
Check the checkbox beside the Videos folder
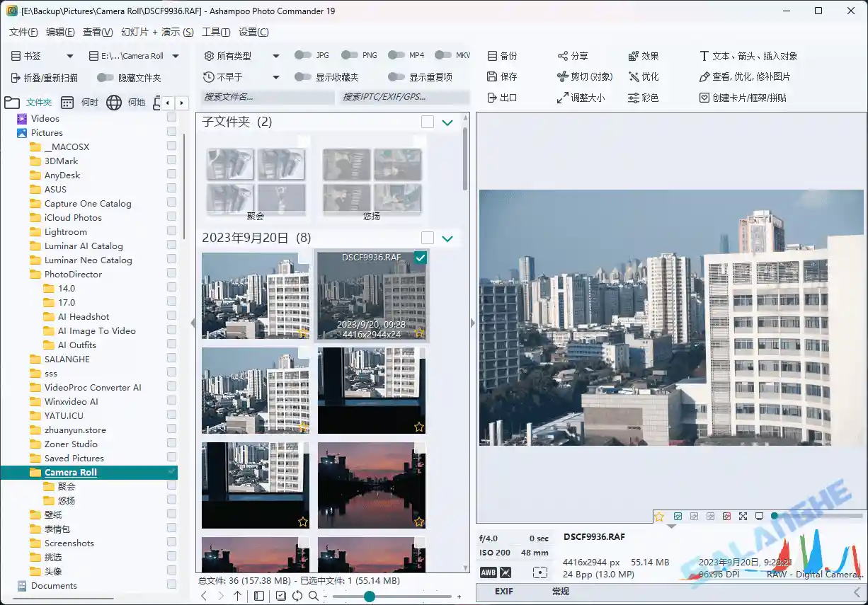pos(171,118)
